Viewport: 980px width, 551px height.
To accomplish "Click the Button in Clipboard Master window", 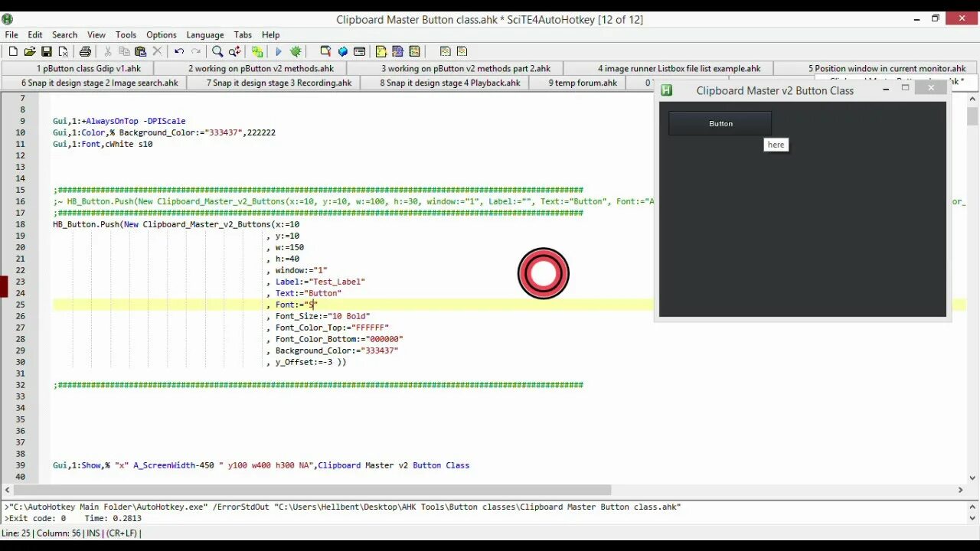I will (x=720, y=123).
